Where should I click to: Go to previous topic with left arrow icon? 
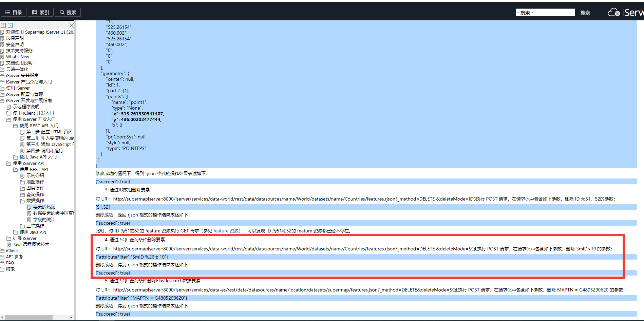point(3,25)
